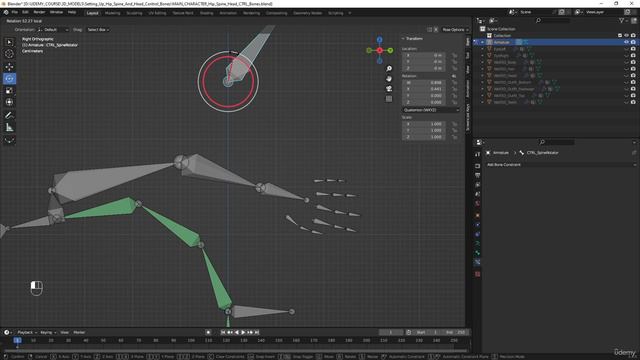Click the Location X value field

coord(424,55)
